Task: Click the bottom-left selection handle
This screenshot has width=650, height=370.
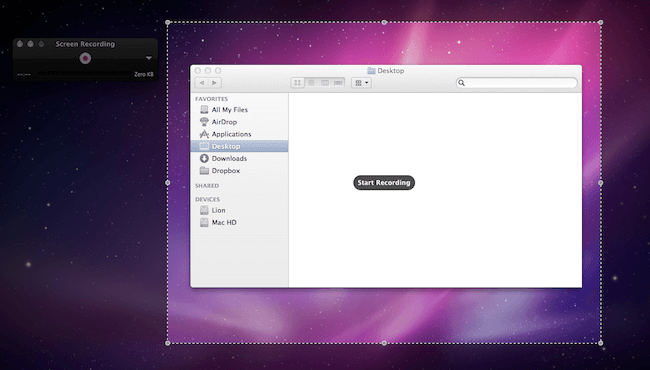Action: pyautogui.click(x=167, y=343)
